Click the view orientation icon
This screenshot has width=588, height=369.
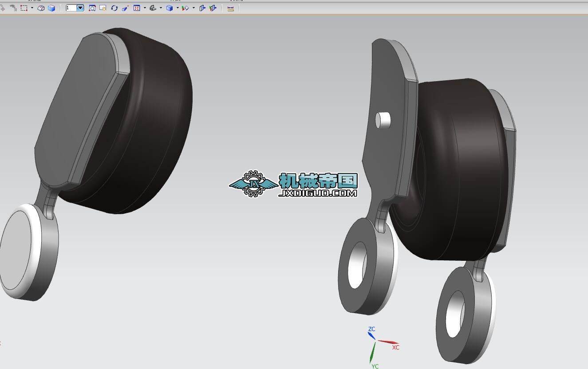tap(153, 8)
